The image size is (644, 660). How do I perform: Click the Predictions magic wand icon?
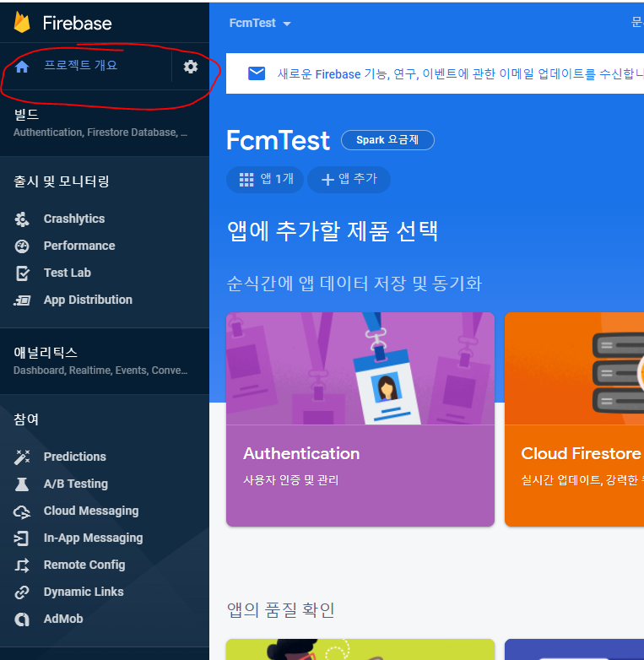22,457
